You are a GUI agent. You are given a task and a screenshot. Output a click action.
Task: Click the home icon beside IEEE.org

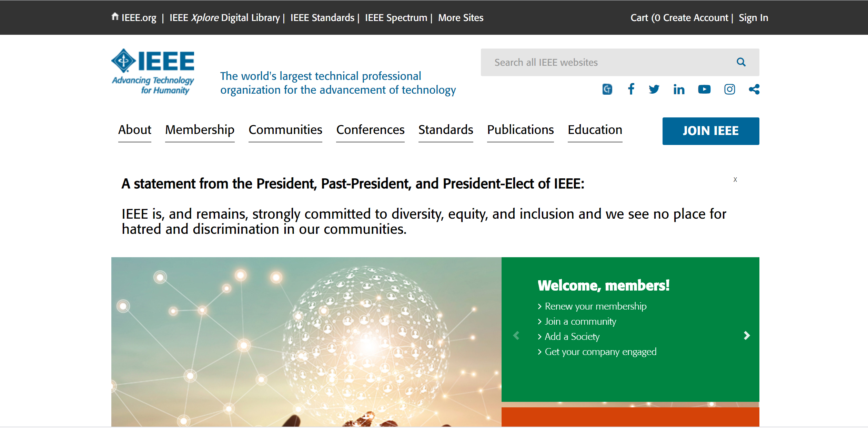coord(115,17)
